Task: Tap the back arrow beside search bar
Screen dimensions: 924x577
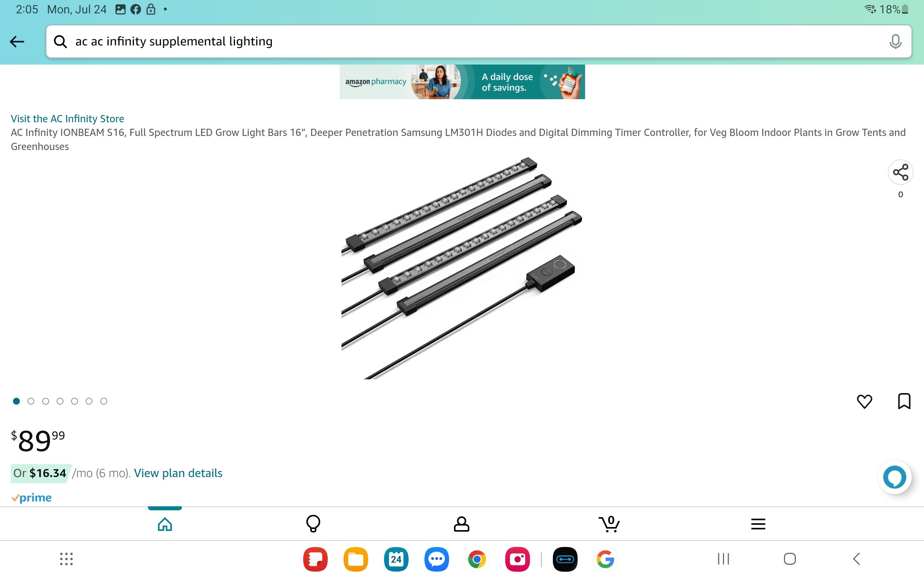Action: coord(17,41)
